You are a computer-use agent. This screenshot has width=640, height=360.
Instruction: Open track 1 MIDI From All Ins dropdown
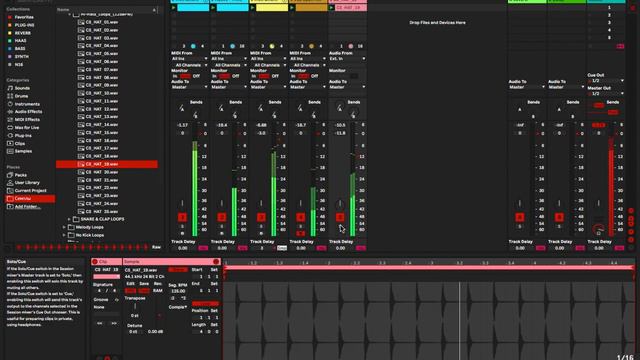pos(189,59)
